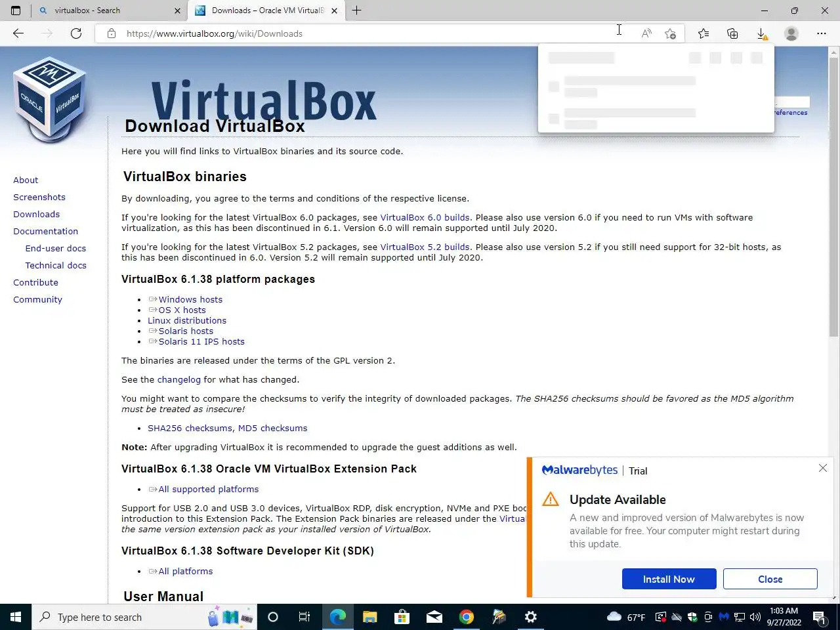Open the Contribute sidebar link
The image size is (840, 630).
click(x=35, y=282)
